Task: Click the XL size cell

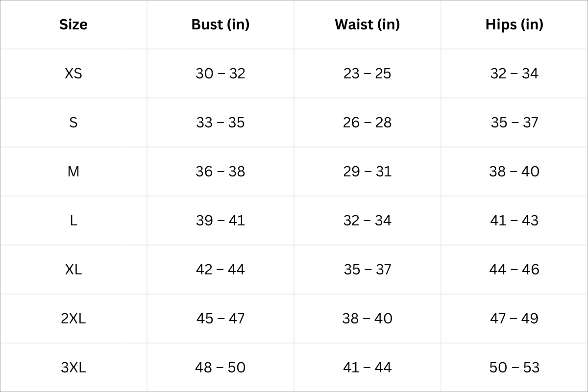Action: tap(73, 269)
